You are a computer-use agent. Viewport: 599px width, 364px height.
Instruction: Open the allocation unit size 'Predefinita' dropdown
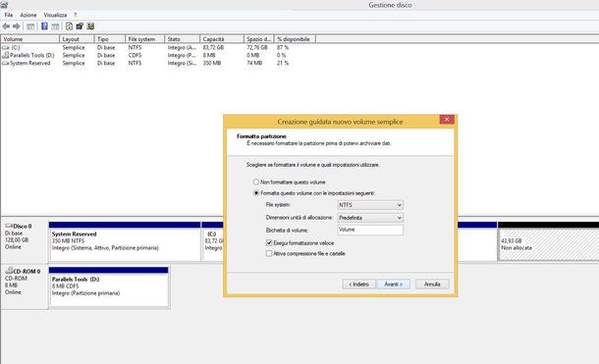coord(370,218)
